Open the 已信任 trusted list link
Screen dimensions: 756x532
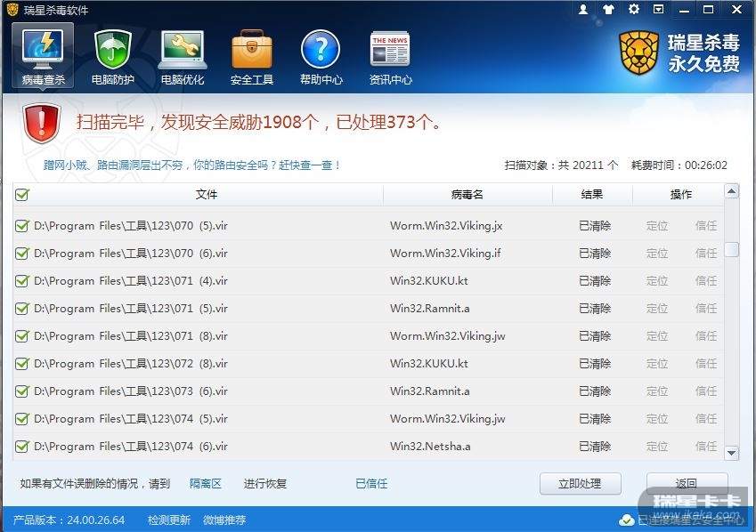[x=371, y=483]
